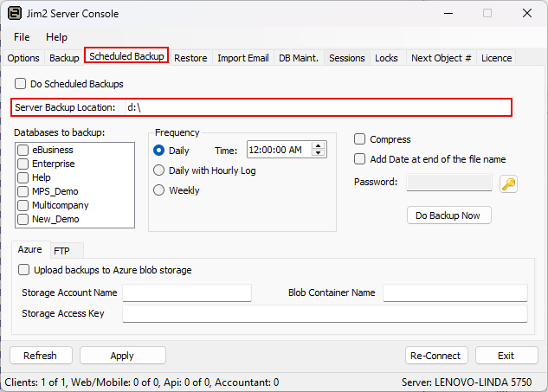Switch to the Options tab
This screenshot has width=548, height=392.
click(23, 58)
